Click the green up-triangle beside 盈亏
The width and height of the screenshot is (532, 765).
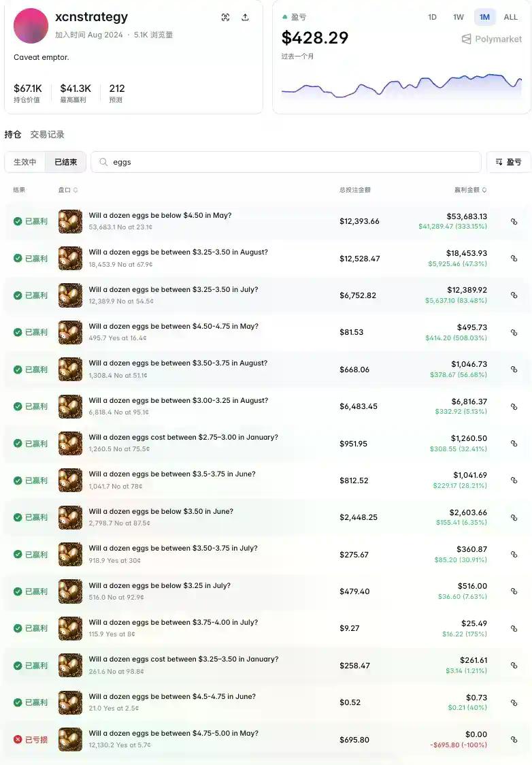point(285,17)
